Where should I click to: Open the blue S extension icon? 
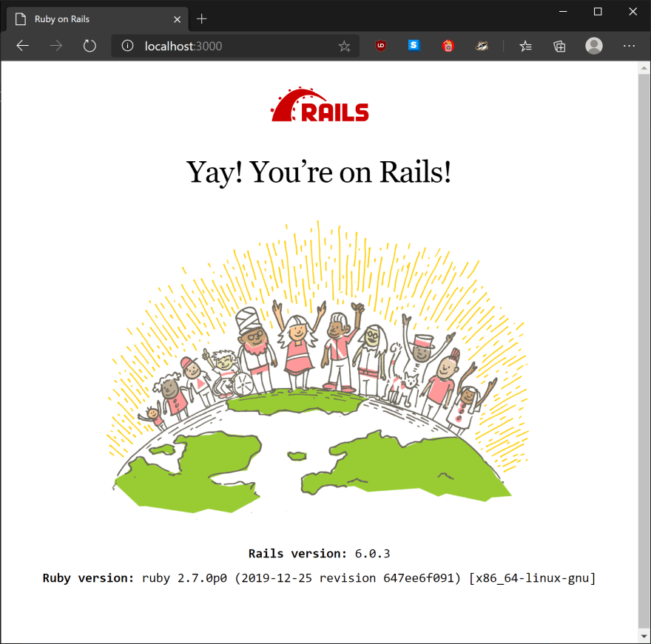(414, 46)
